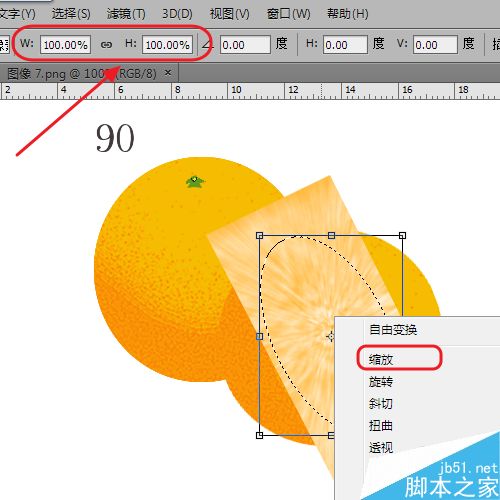Viewport: 500px width, 500px height.
Task: Open the 文字(Y) menu
Action: pyautogui.click(x=17, y=14)
